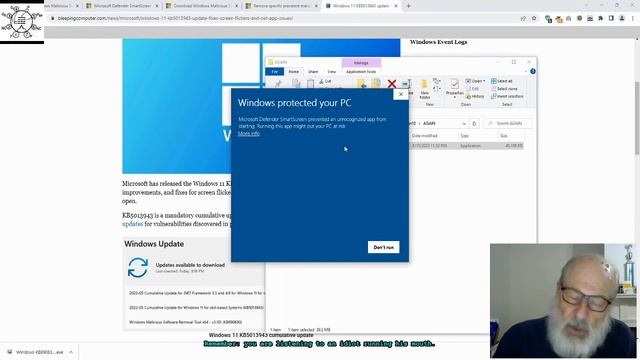Click the Explorer refresh button
The width and height of the screenshot is (640, 360).
point(474,123)
